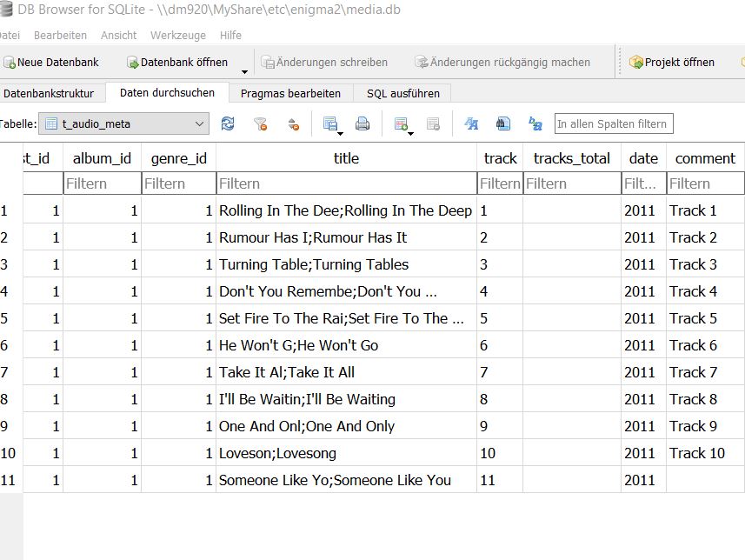Click the title column filter field

[x=346, y=183]
